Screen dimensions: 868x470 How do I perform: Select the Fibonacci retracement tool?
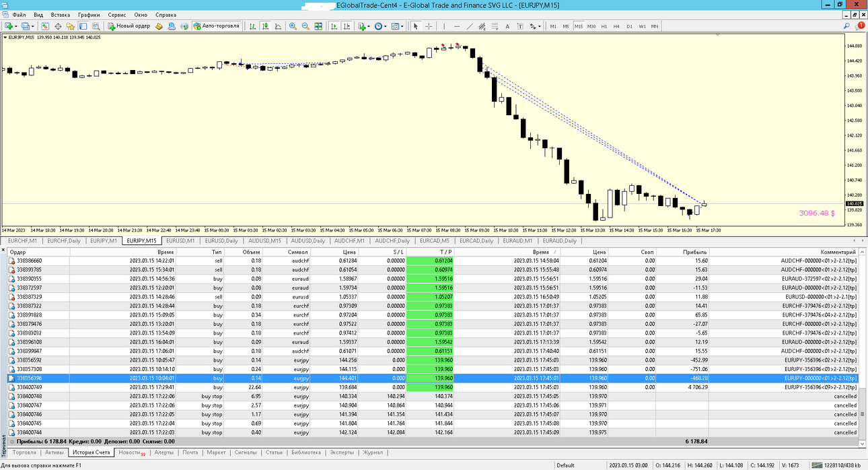(x=495, y=26)
